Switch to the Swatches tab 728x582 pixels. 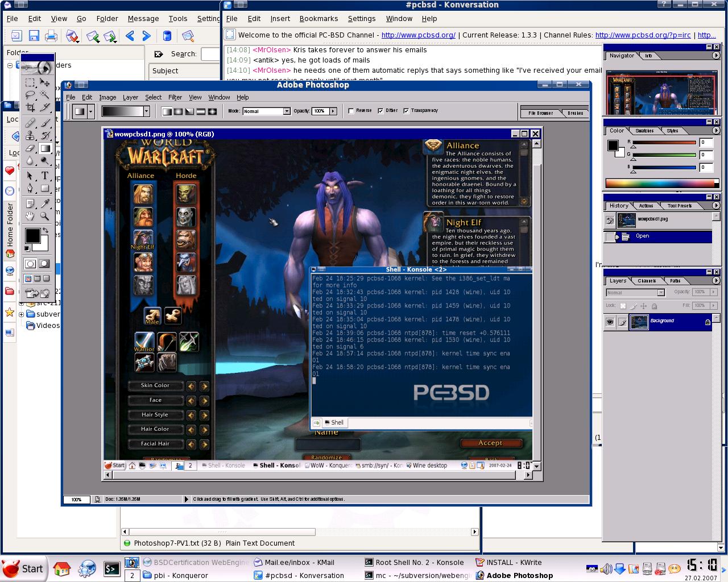[x=644, y=131]
